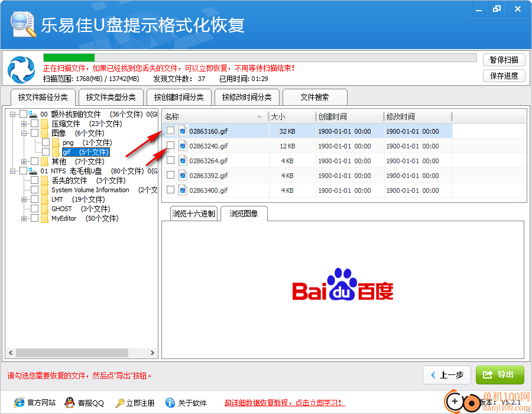The image size is (532, 414).
Task: Click the info icon for 关于软件
Action: 170,403
